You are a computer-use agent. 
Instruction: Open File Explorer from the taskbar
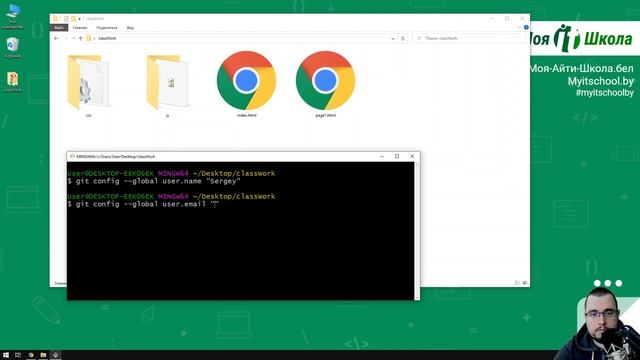[43, 355]
